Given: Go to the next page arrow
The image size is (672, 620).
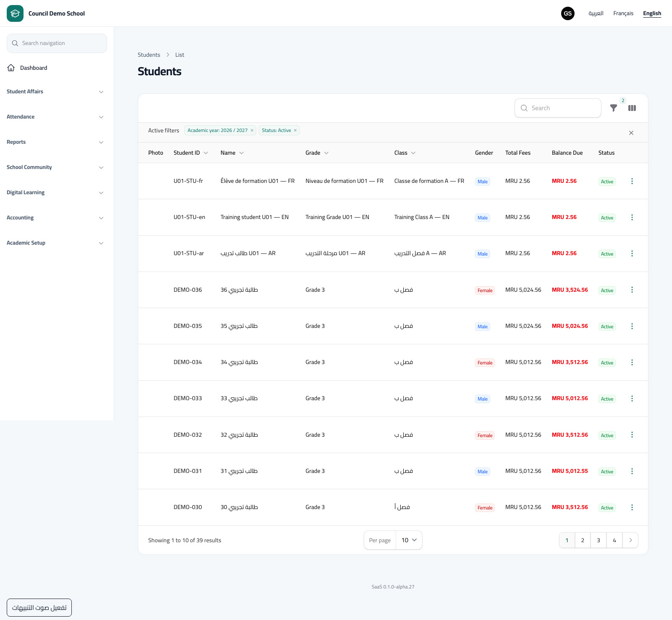Looking at the screenshot, I should pyautogui.click(x=630, y=540).
